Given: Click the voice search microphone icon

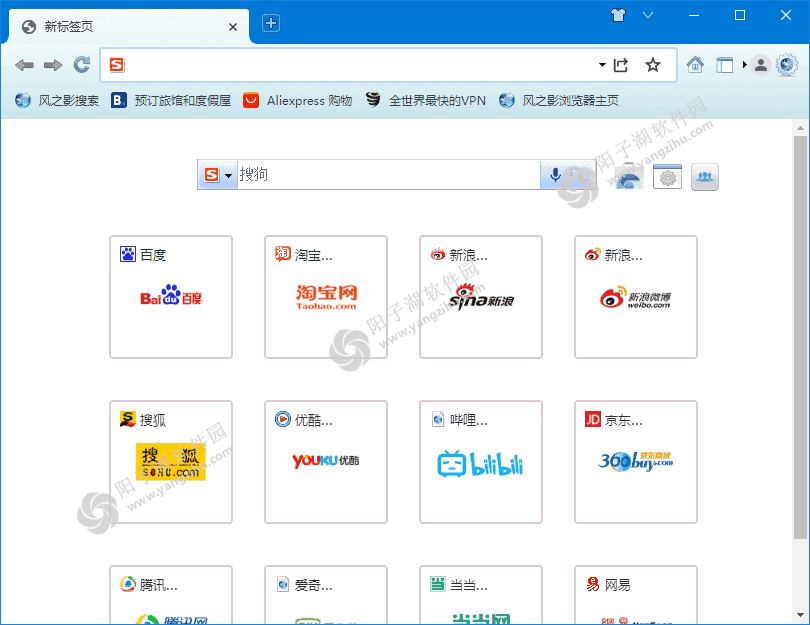Looking at the screenshot, I should 556,174.
